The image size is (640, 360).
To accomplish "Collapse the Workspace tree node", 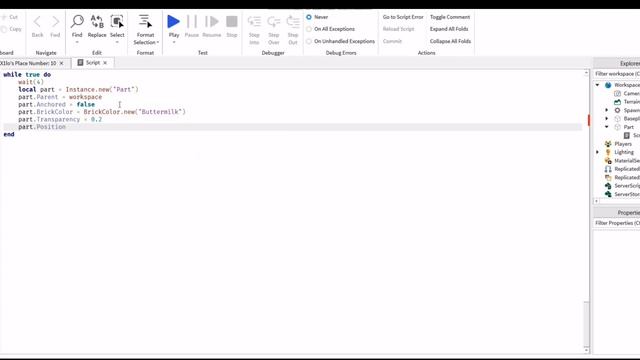I will click(x=598, y=85).
